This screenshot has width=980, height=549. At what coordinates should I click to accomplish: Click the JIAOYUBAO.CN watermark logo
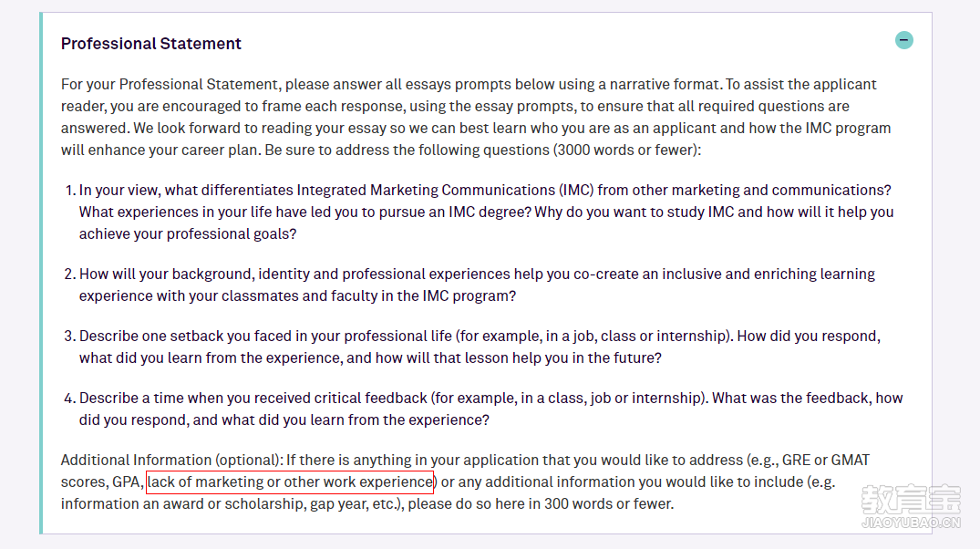click(x=911, y=507)
